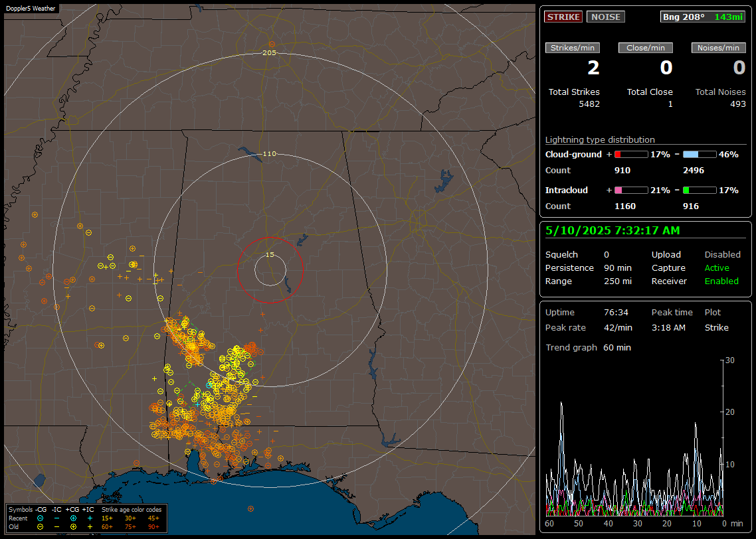Click the Recent +IC cyan plus symbol
Image resolution: width=756 pixels, height=539 pixels.
point(90,518)
